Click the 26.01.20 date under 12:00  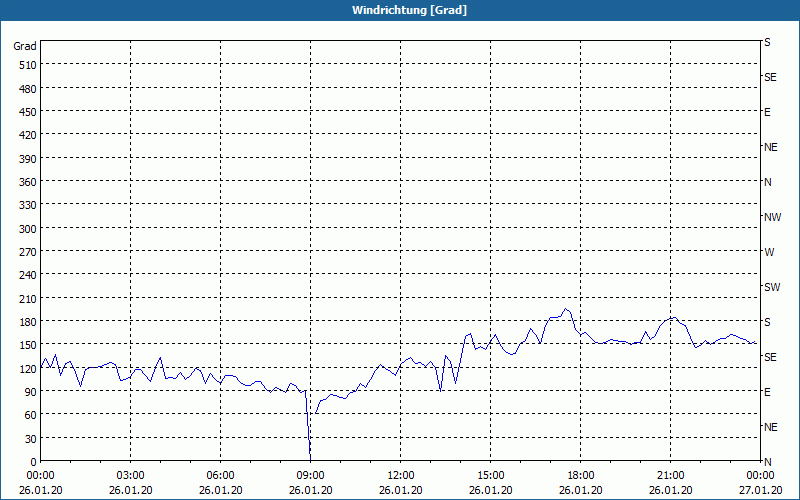click(x=401, y=490)
